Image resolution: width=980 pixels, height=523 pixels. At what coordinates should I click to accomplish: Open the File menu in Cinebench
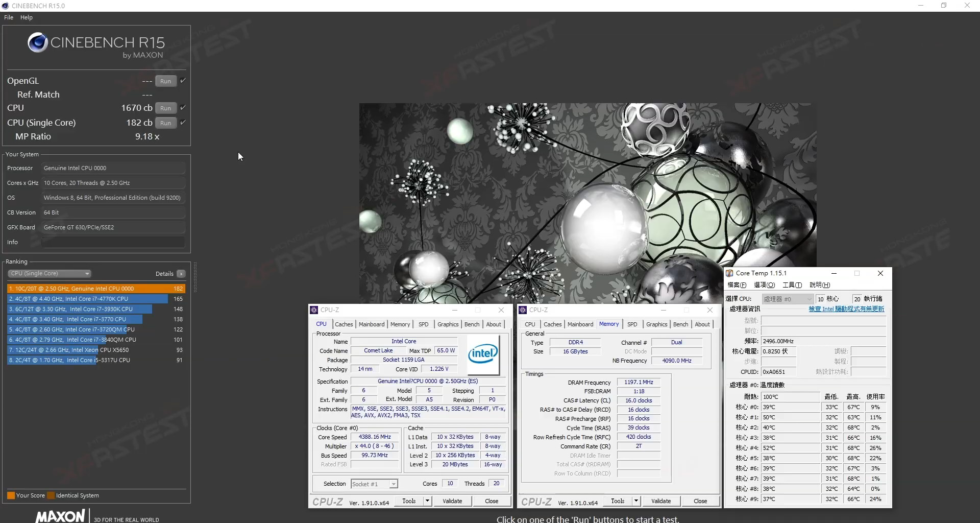coord(9,17)
